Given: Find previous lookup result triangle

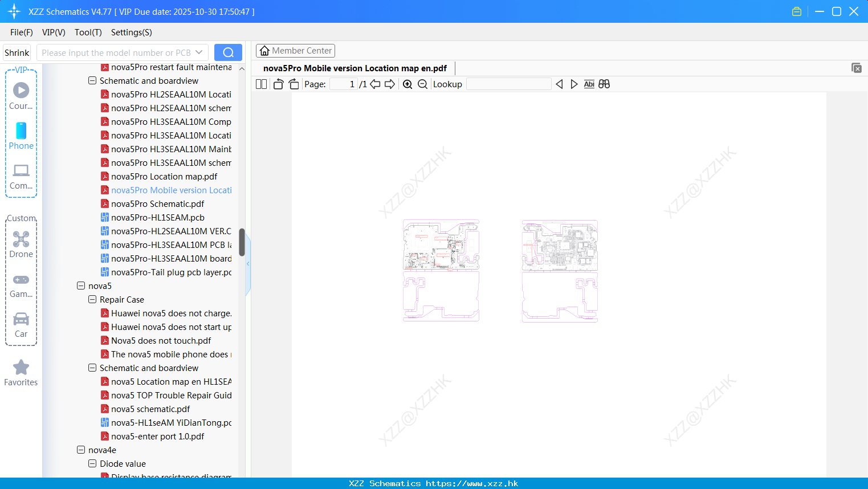Looking at the screenshot, I should click(559, 84).
